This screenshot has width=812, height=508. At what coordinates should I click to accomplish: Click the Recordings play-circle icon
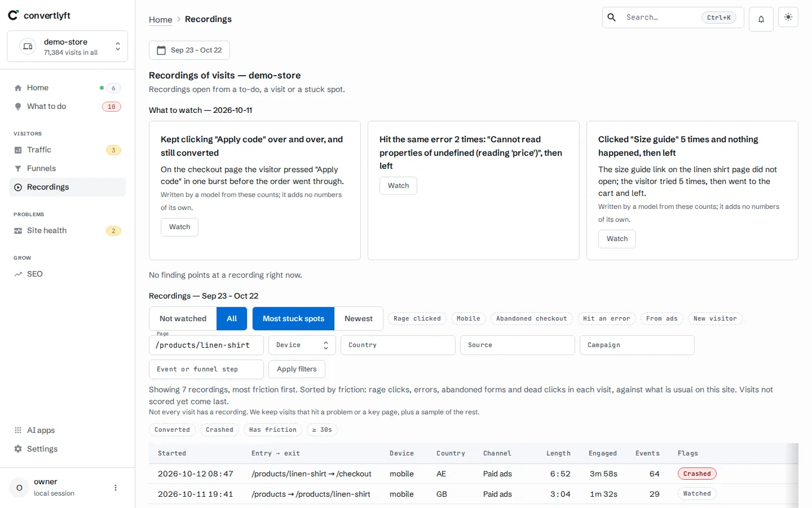point(18,187)
